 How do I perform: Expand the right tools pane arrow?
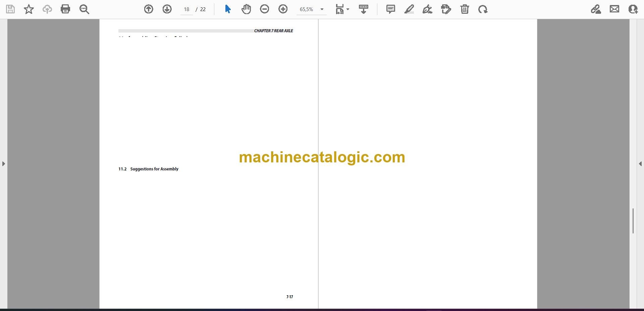coord(640,164)
